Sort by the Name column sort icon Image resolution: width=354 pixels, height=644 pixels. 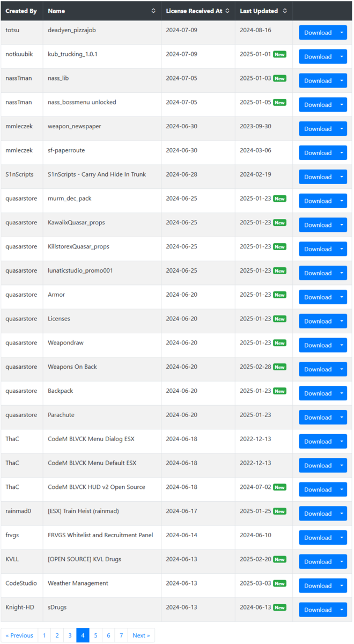[x=153, y=11]
